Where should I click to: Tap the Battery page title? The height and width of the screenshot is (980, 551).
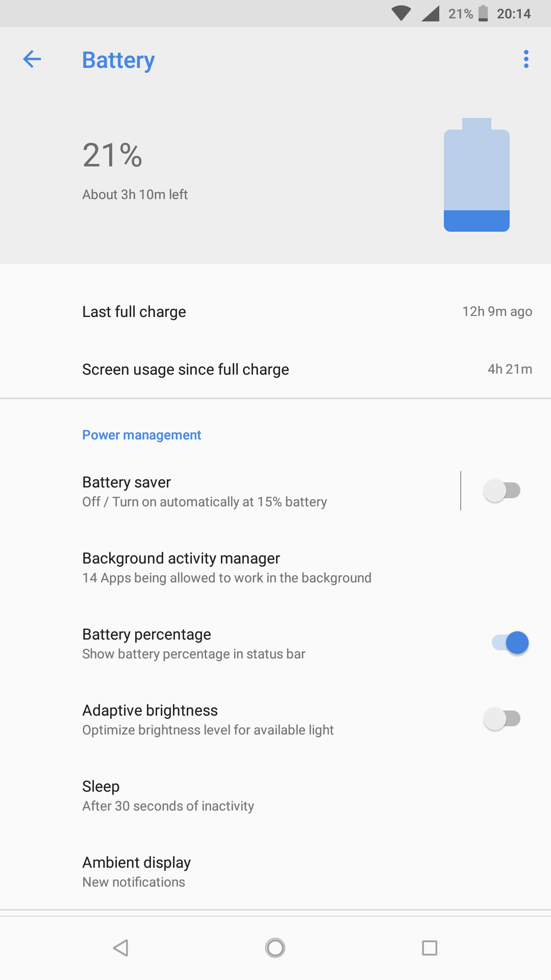tap(118, 60)
